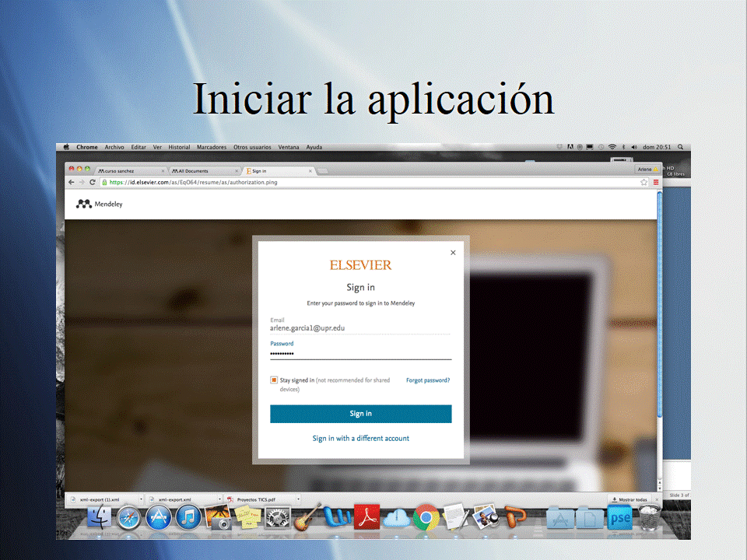Select the Sign in browser tab

click(x=279, y=171)
